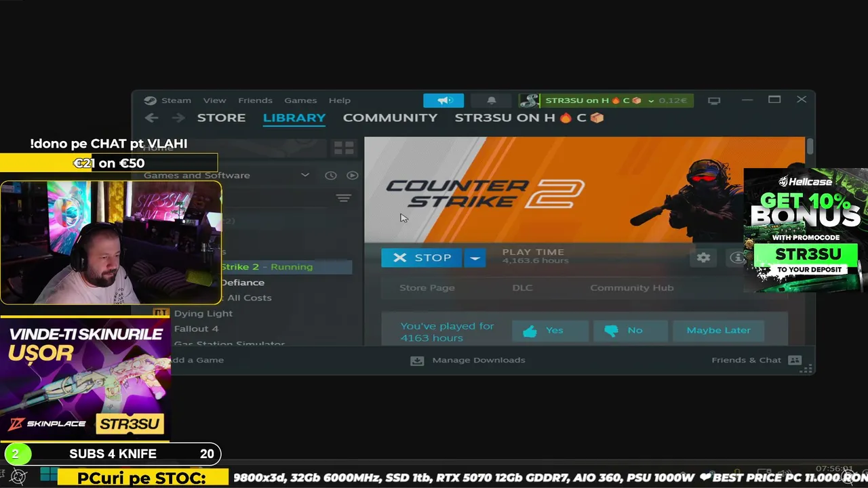Switch to LIBRARY tab
Viewport: 868px width, 488px height.
point(294,118)
